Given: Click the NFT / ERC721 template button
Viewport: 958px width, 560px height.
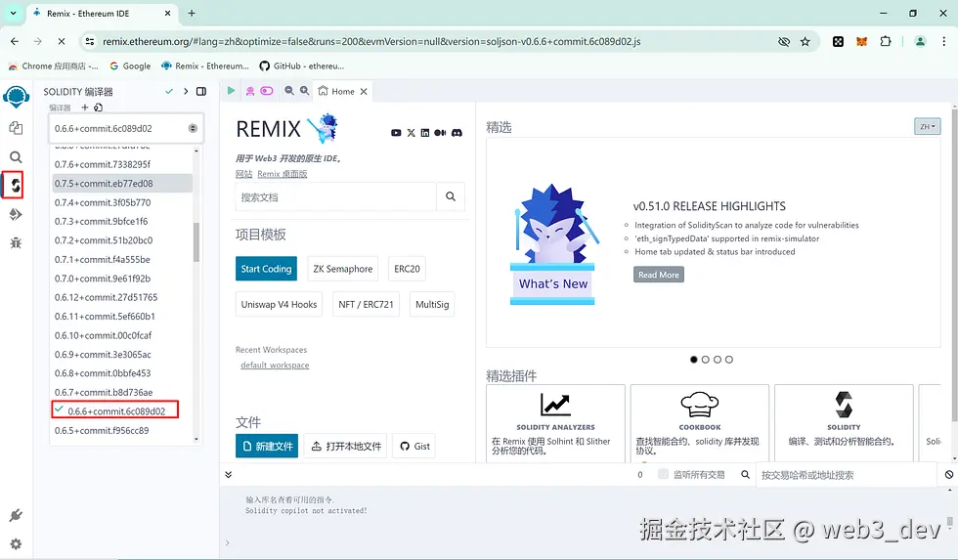Looking at the screenshot, I should coord(366,304).
